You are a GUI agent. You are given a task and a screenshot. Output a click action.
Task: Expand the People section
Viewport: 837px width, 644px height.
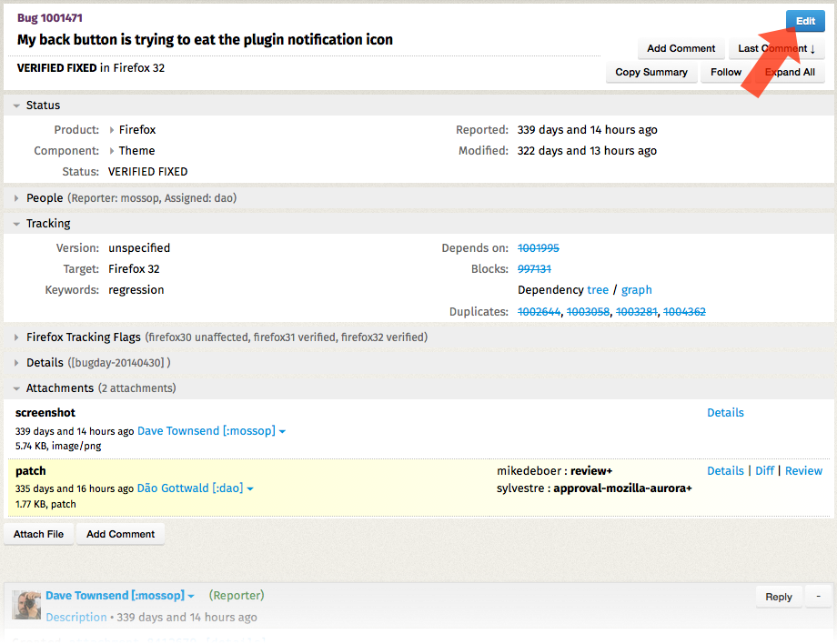coord(16,198)
